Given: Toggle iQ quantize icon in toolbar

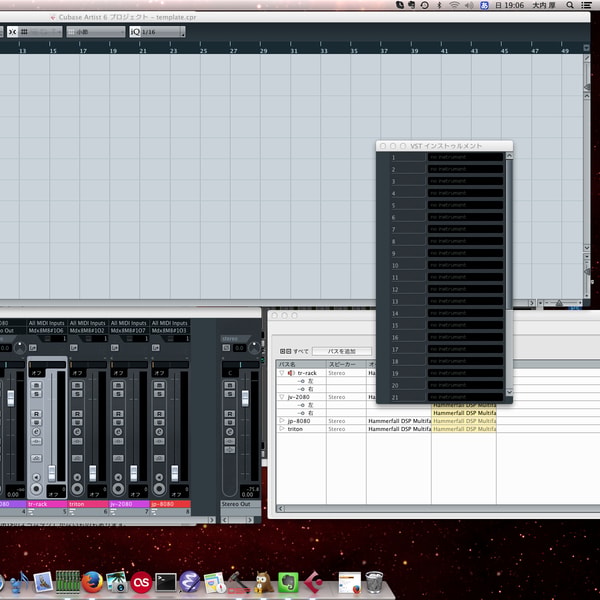Looking at the screenshot, I should pyautogui.click(x=135, y=32).
